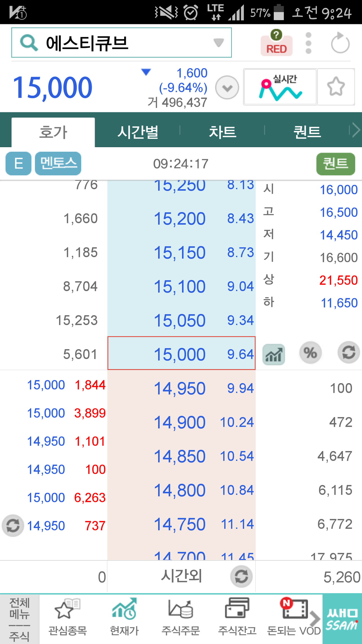This screenshot has height=644, width=362.
Task: Tap the RED help icon
Action: point(276,43)
